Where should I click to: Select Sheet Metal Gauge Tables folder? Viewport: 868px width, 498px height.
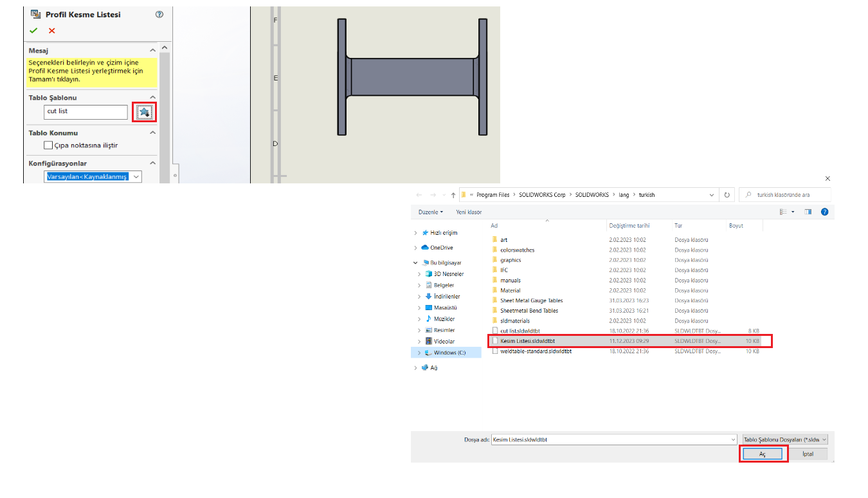click(531, 300)
